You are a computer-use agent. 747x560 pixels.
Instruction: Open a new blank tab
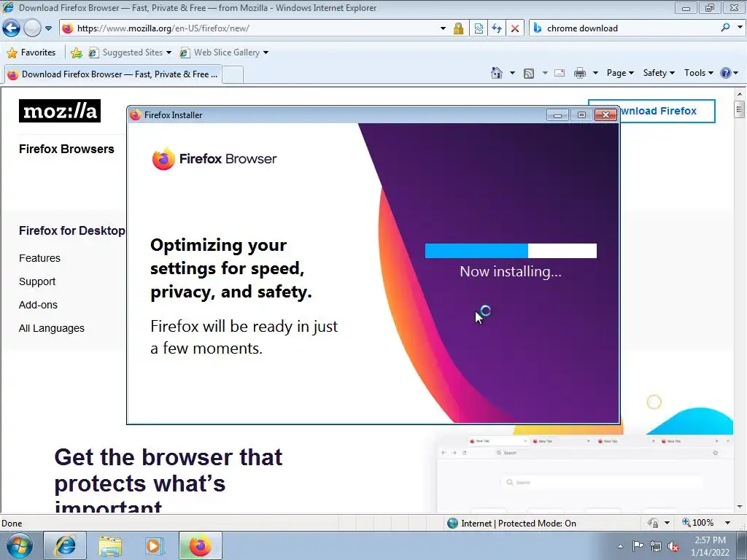233,75
